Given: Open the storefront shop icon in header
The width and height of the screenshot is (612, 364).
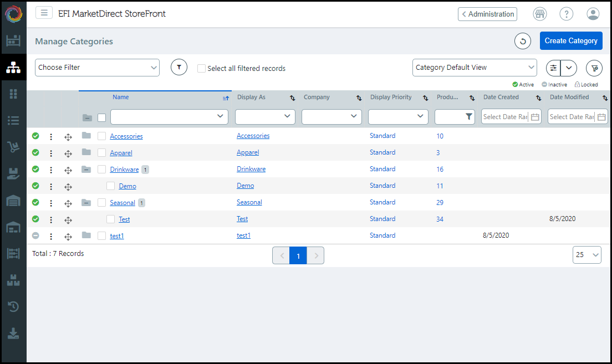Looking at the screenshot, I should pyautogui.click(x=540, y=14).
